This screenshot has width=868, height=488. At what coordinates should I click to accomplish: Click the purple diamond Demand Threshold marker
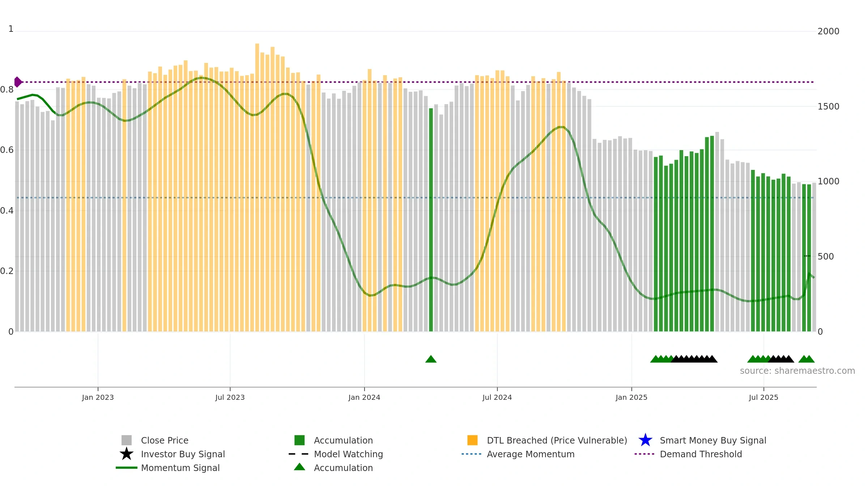[18, 82]
